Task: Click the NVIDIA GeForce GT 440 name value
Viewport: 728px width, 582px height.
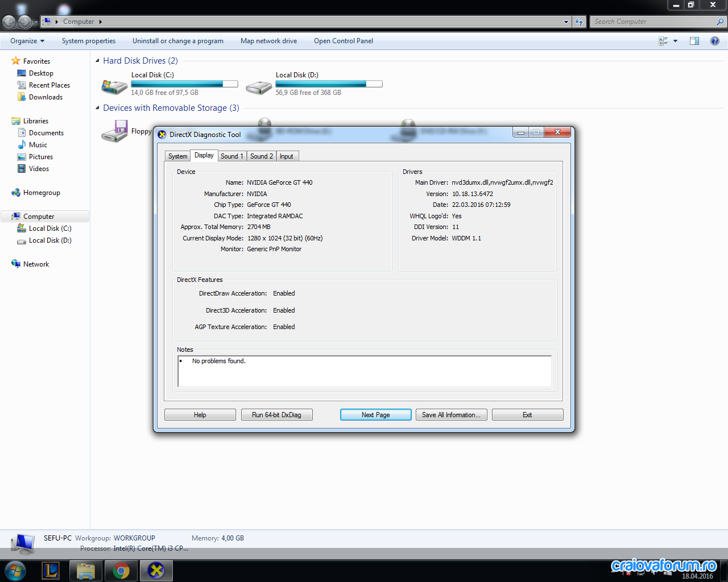Action: tap(279, 182)
